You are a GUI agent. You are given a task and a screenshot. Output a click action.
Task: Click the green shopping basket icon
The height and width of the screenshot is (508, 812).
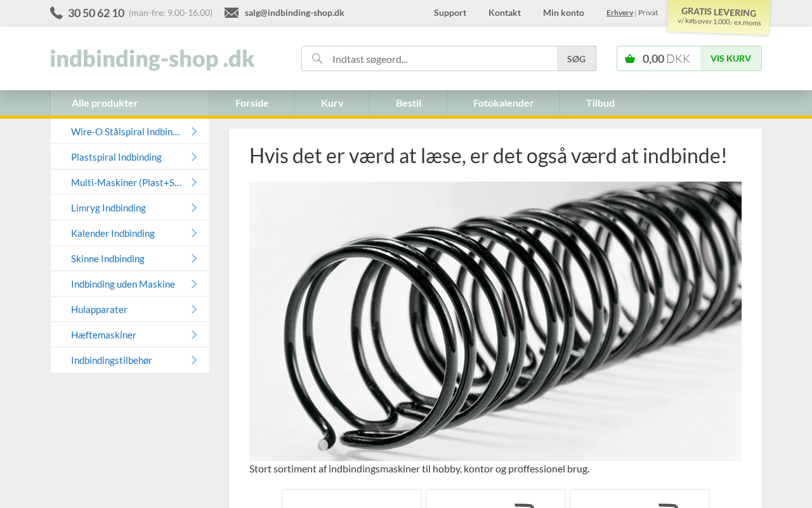tap(630, 58)
